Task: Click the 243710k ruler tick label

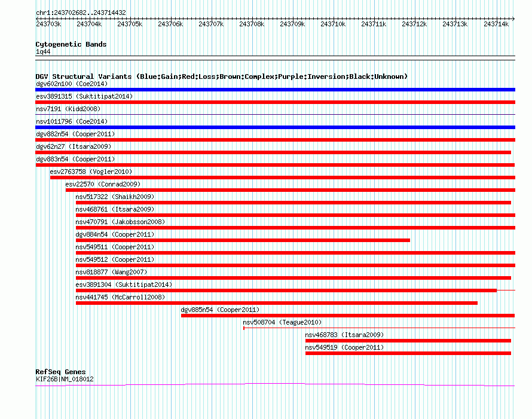Action: pyautogui.click(x=333, y=24)
